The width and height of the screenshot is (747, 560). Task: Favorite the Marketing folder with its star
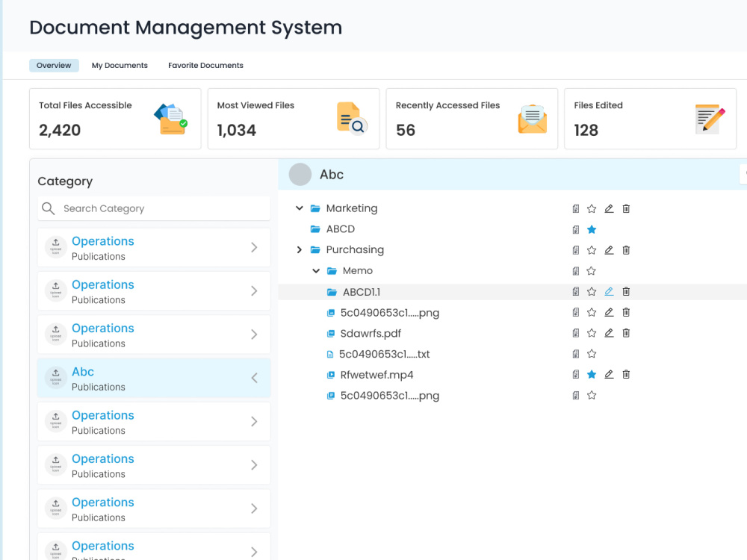[x=592, y=208]
